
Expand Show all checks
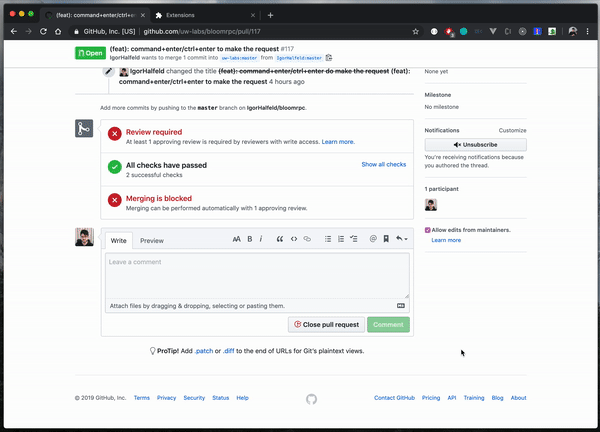384,165
